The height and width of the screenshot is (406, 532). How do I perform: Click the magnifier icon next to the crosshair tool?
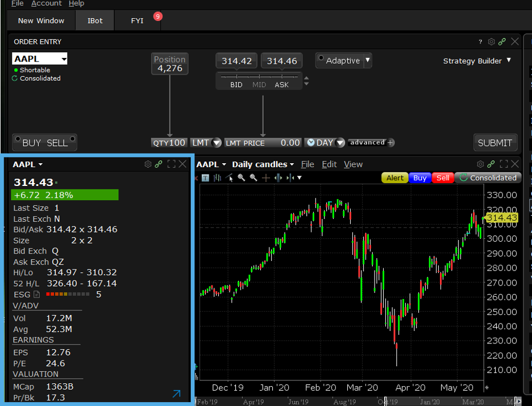click(x=253, y=177)
